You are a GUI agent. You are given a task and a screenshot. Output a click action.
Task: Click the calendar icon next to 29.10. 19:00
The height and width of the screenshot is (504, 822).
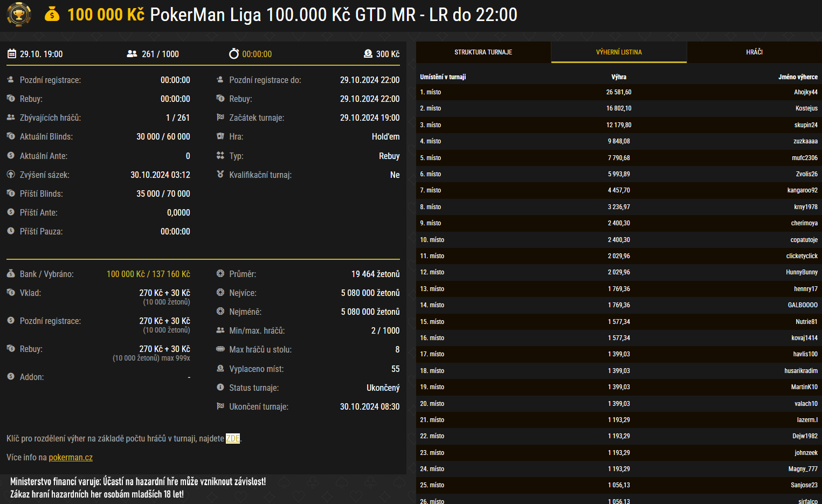coord(11,53)
